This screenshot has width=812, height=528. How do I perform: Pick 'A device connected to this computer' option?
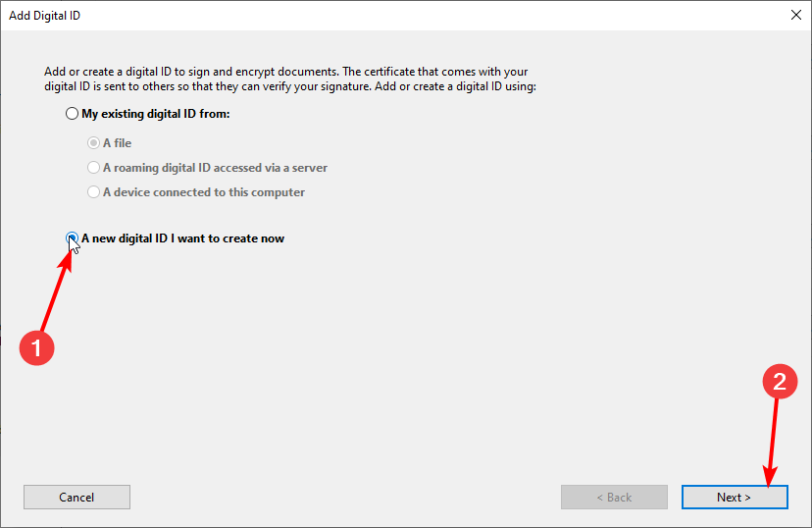click(x=93, y=192)
